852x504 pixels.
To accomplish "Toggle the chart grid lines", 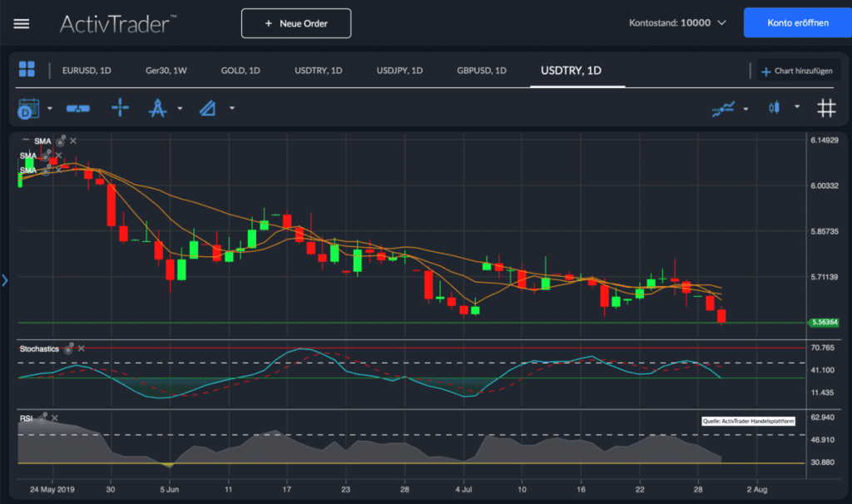I will click(x=826, y=108).
